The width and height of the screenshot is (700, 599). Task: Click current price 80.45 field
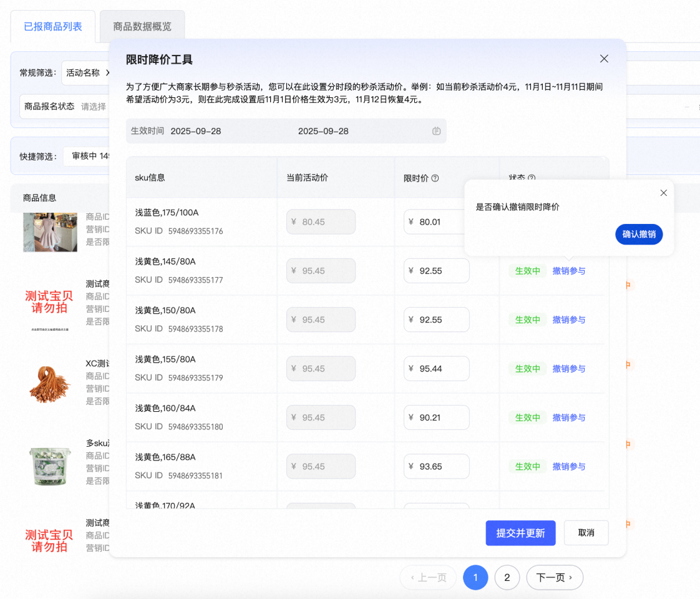321,222
